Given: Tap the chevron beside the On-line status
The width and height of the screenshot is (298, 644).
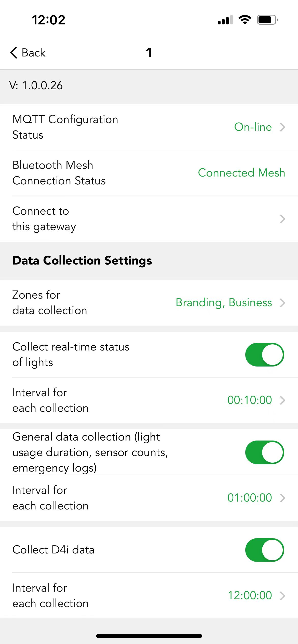Looking at the screenshot, I should [x=282, y=127].
